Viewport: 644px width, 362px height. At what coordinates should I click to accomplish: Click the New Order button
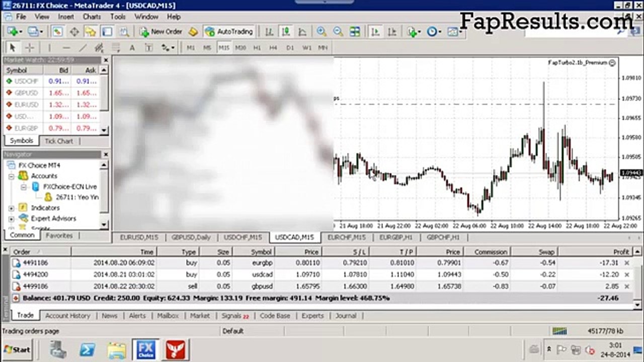point(160,32)
